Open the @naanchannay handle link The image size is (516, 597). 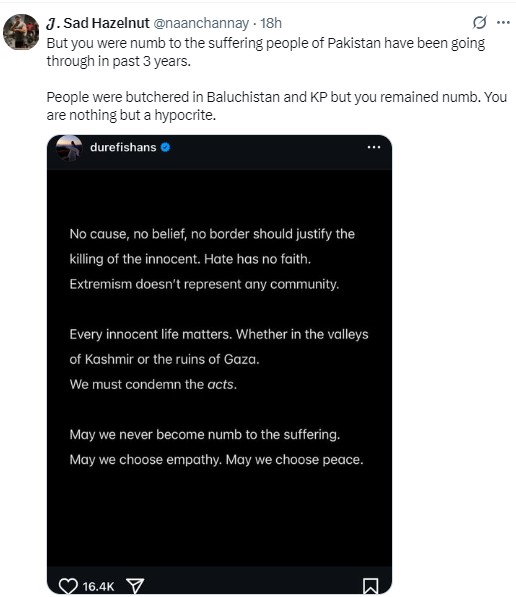point(201,23)
